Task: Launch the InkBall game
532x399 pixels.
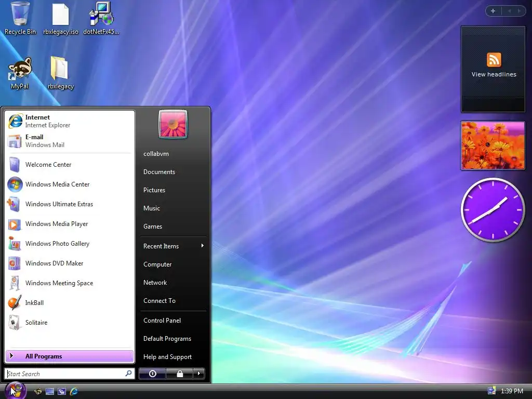Action: (70, 302)
